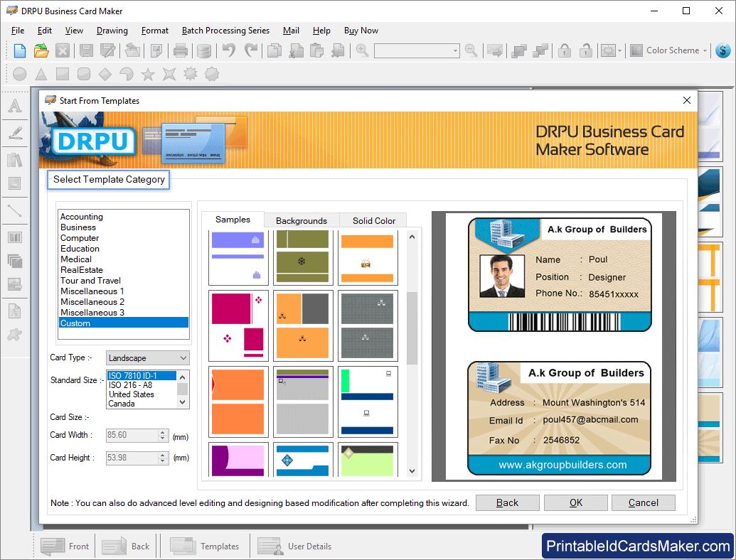Click the New document icon

click(20, 50)
